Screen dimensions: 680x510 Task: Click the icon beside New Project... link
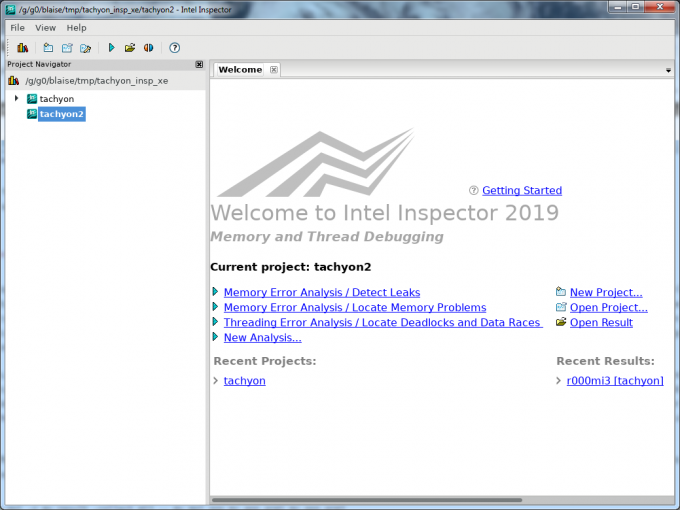coord(561,291)
